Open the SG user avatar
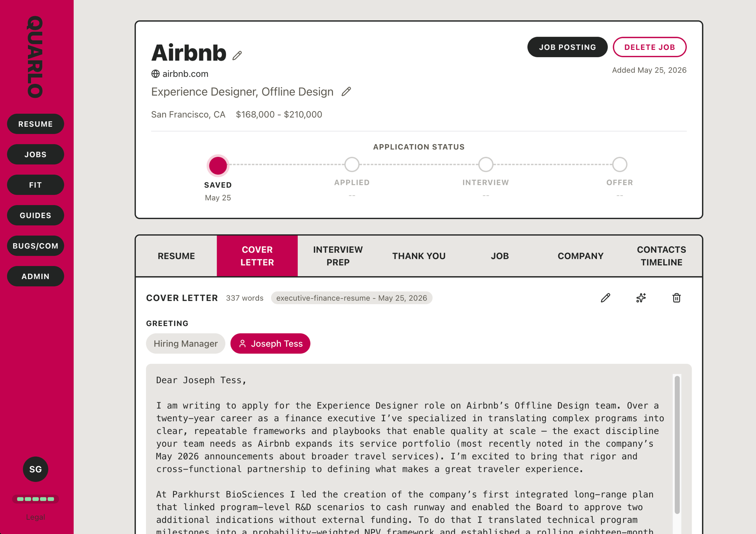The image size is (756, 534). (x=36, y=469)
